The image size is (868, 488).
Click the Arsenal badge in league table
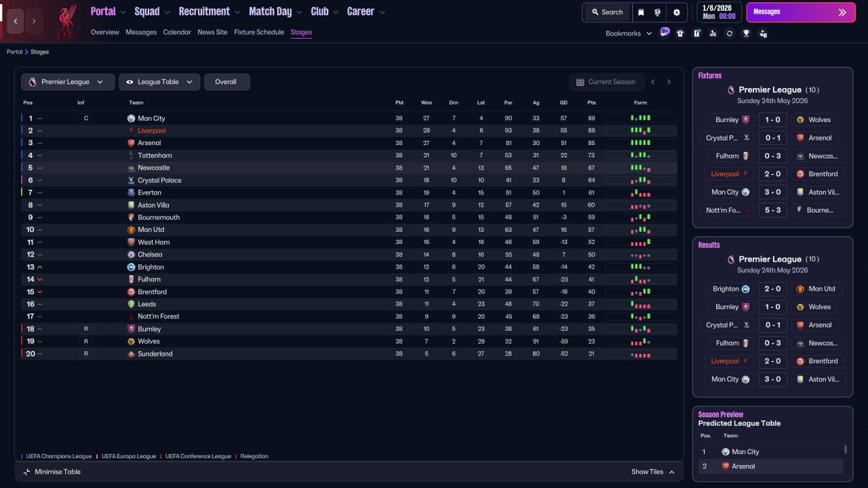(x=131, y=143)
